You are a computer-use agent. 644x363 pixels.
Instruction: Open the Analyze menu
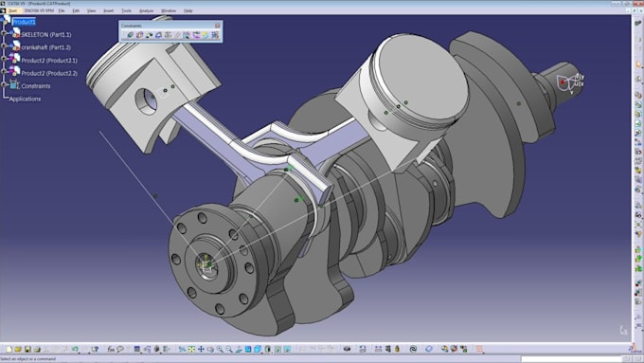(146, 10)
